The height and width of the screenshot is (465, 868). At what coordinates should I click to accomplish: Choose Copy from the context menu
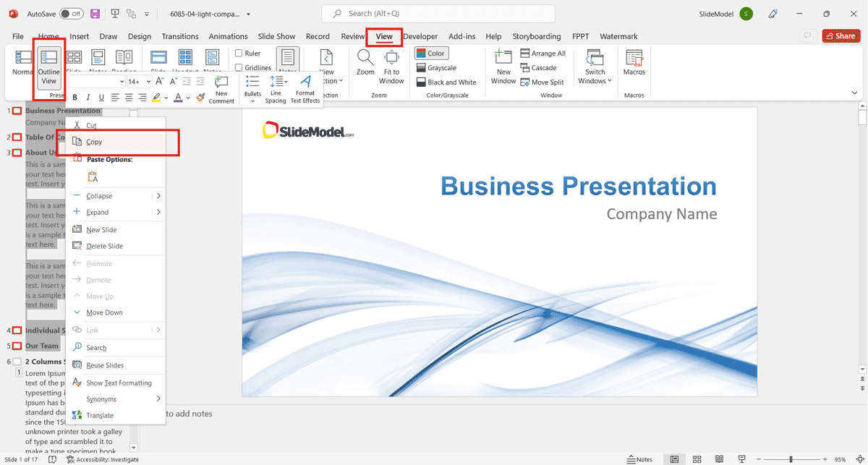[x=94, y=142]
